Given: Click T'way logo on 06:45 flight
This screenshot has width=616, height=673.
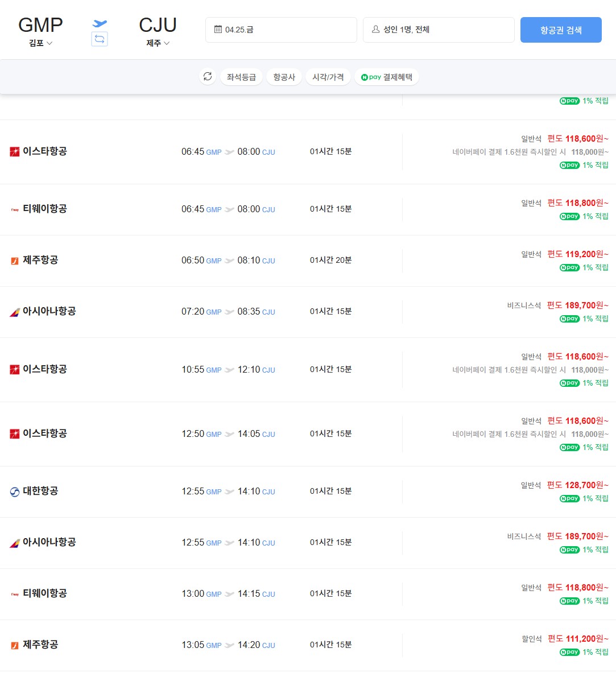Looking at the screenshot, I should coord(15,209).
